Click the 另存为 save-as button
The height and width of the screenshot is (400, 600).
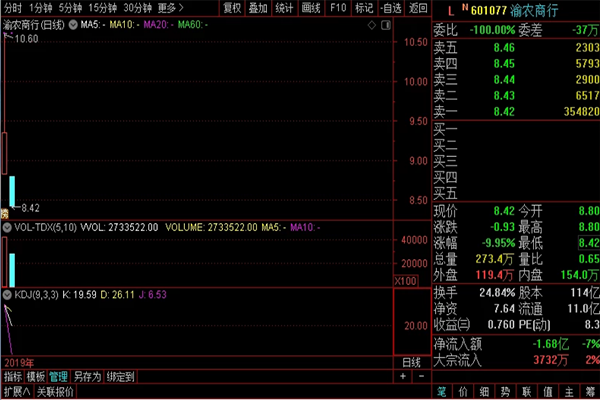point(88,377)
